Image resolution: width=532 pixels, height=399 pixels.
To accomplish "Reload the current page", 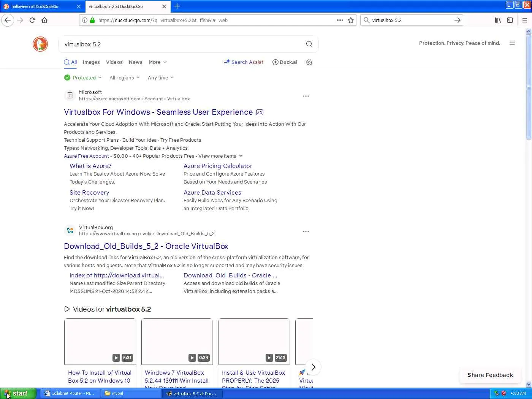I will [32, 20].
